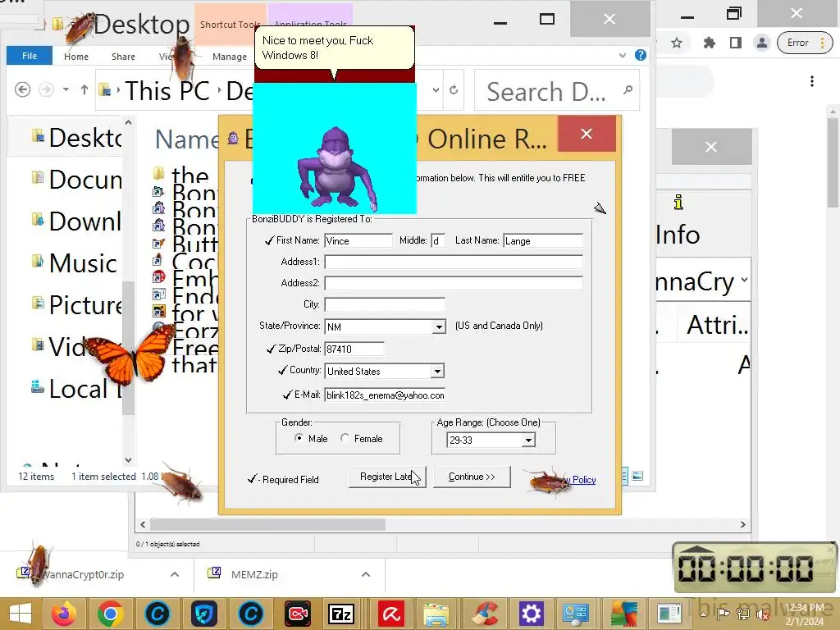This screenshot has height=630, width=840.
Task: Open the Control Panel taskbar icon
Action: tap(576, 614)
